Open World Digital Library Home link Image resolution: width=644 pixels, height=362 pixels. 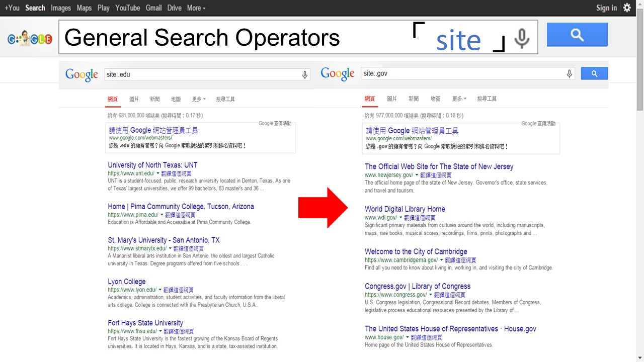point(405,209)
